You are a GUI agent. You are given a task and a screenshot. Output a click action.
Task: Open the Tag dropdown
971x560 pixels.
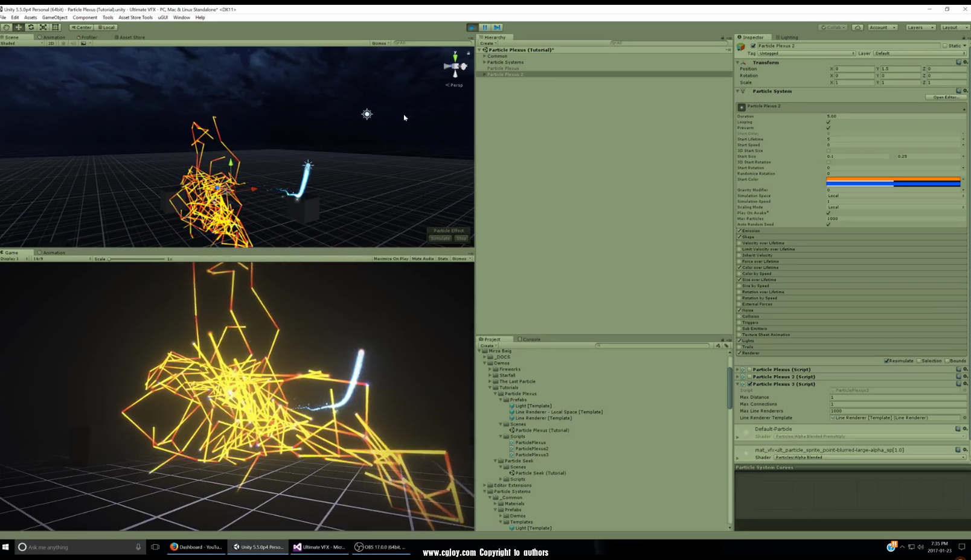(807, 53)
